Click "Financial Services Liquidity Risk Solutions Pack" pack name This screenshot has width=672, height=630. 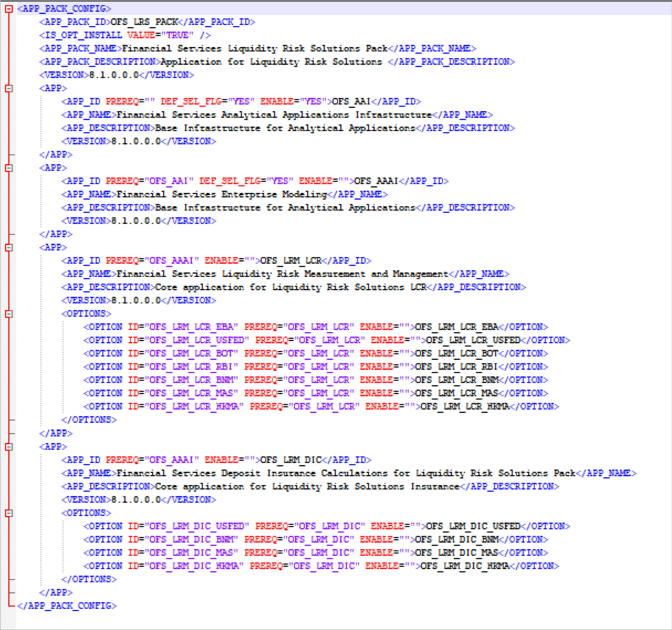(255, 49)
